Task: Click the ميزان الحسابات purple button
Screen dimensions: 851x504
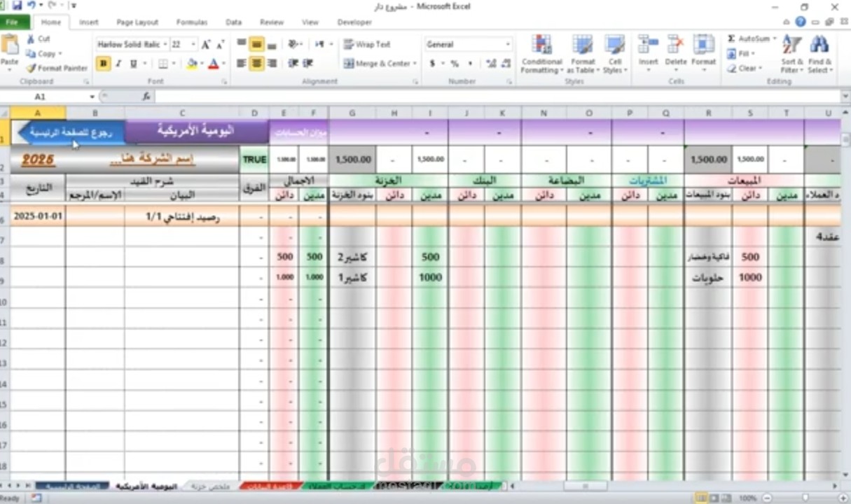Action: tap(298, 132)
